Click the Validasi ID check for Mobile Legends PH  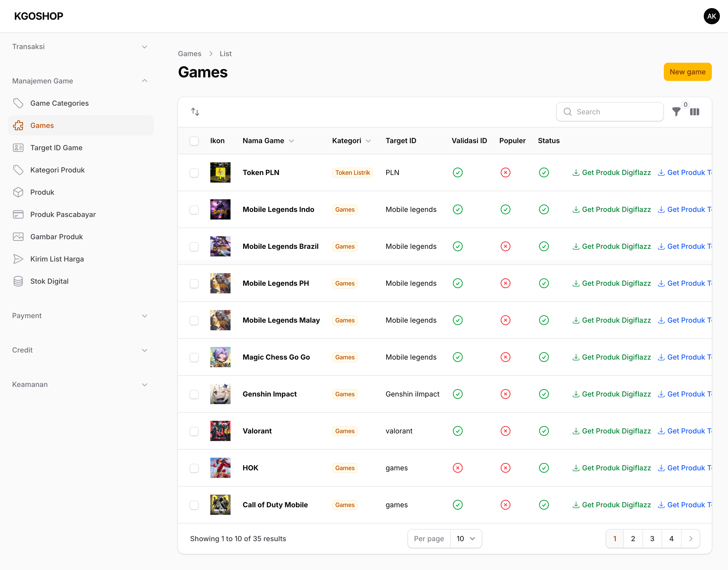[x=458, y=283]
